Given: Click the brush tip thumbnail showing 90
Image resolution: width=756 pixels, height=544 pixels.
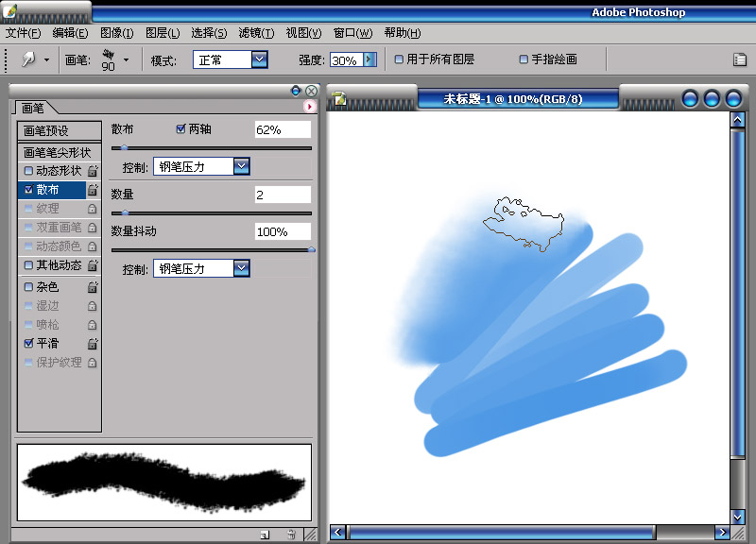Looking at the screenshot, I should point(108,59).
